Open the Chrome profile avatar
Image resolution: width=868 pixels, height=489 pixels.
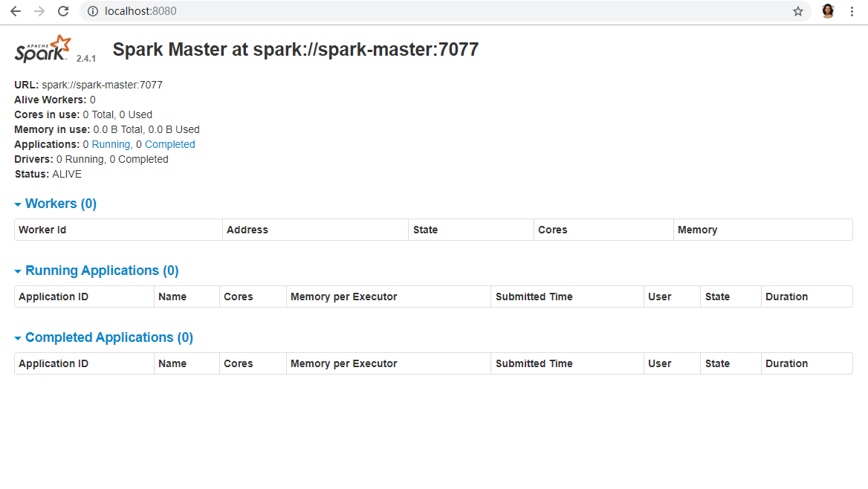(828, 11)
